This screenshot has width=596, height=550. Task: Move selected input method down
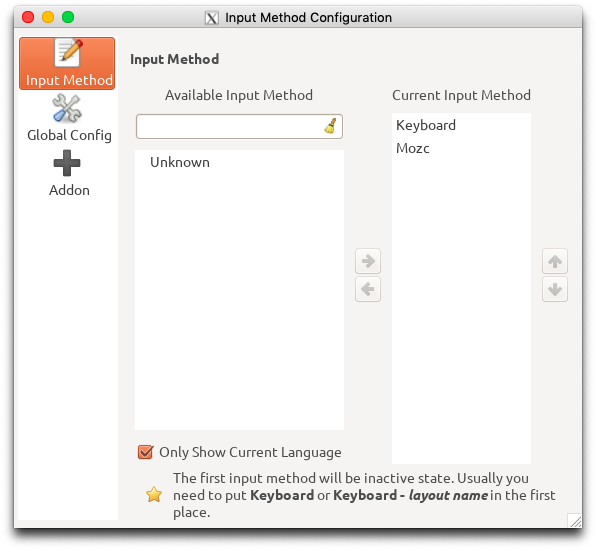tap(555, 289)
